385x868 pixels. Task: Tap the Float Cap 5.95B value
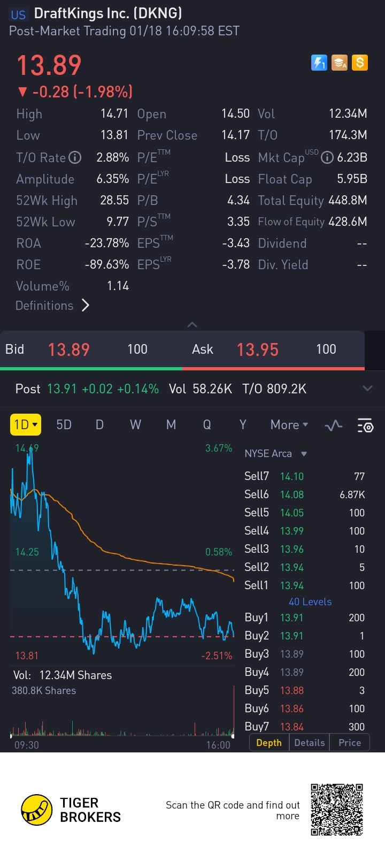pos(352,179)
